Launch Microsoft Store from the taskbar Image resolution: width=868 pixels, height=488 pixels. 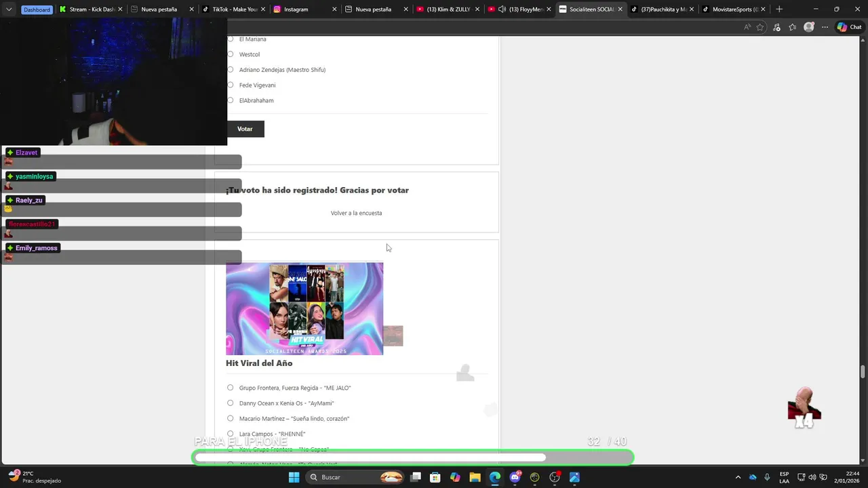435,477
